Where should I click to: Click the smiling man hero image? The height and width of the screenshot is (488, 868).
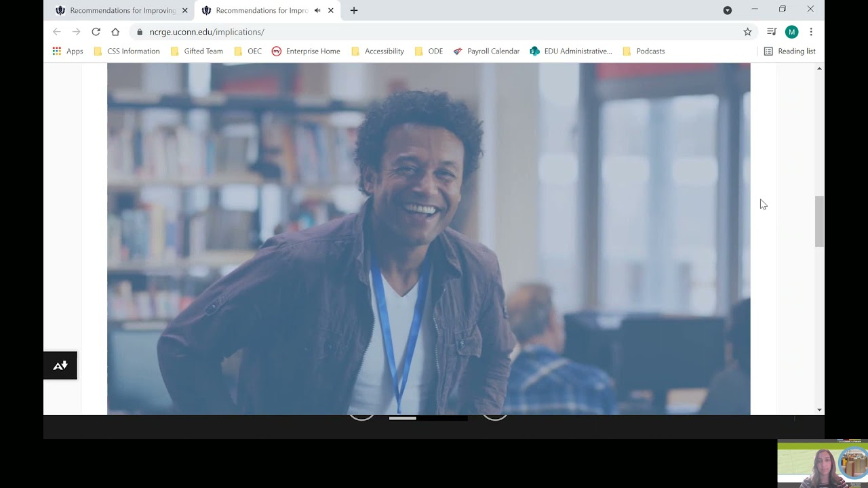coord(429,239)
